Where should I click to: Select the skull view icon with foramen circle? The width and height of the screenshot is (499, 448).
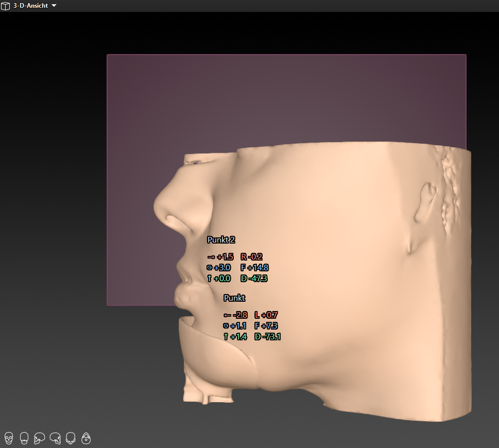[x=86, y=438]
